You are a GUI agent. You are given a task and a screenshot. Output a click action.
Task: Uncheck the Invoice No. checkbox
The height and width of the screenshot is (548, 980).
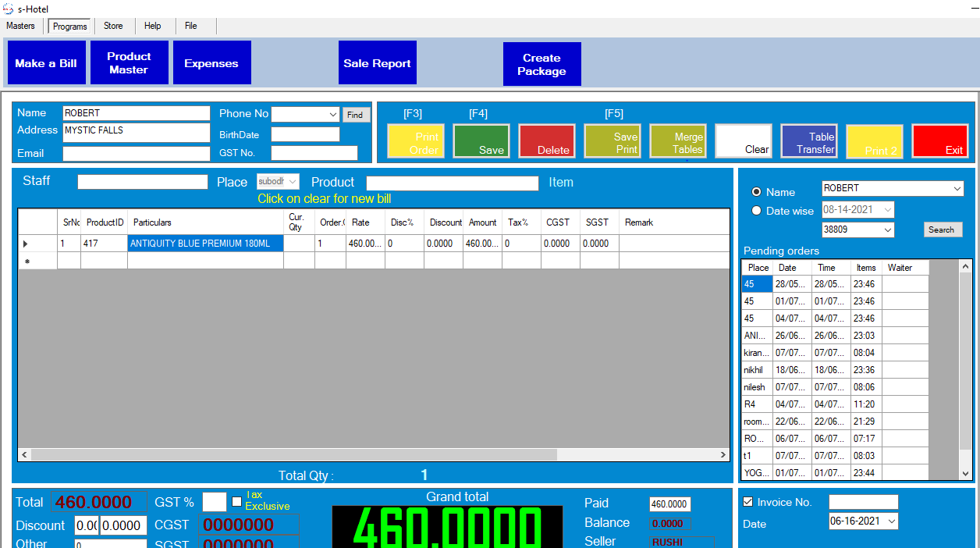click(748, 502)
